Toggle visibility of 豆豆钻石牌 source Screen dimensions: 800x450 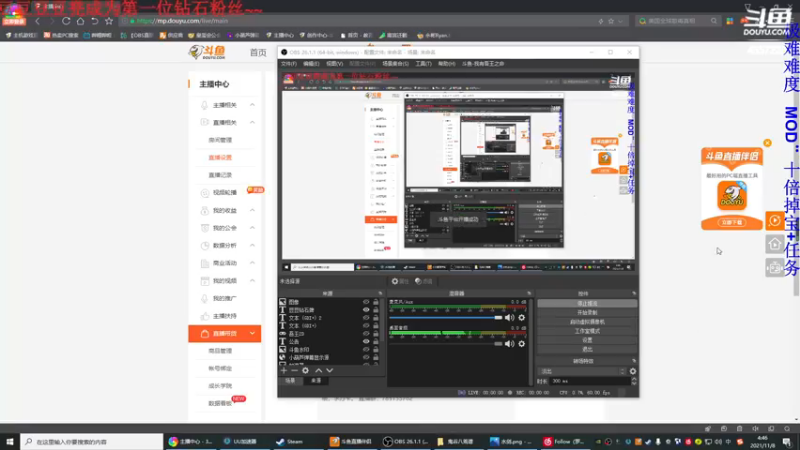tap(366, 310)
